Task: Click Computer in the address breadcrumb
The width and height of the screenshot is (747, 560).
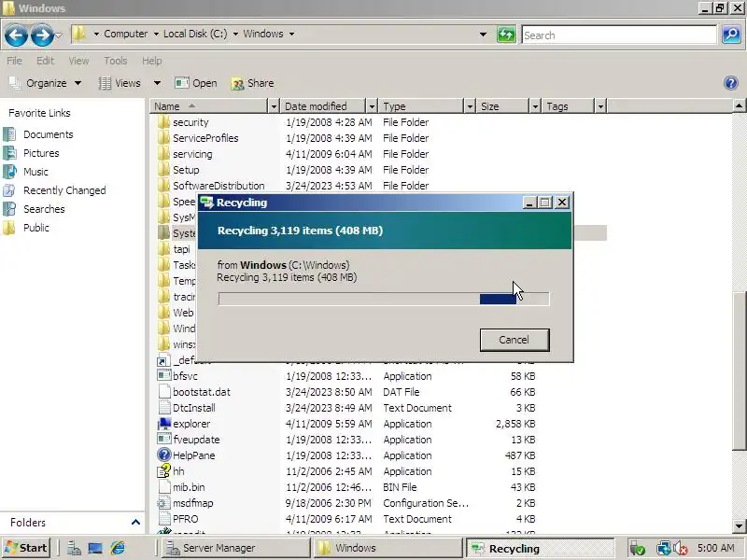Action: (126, 34)
